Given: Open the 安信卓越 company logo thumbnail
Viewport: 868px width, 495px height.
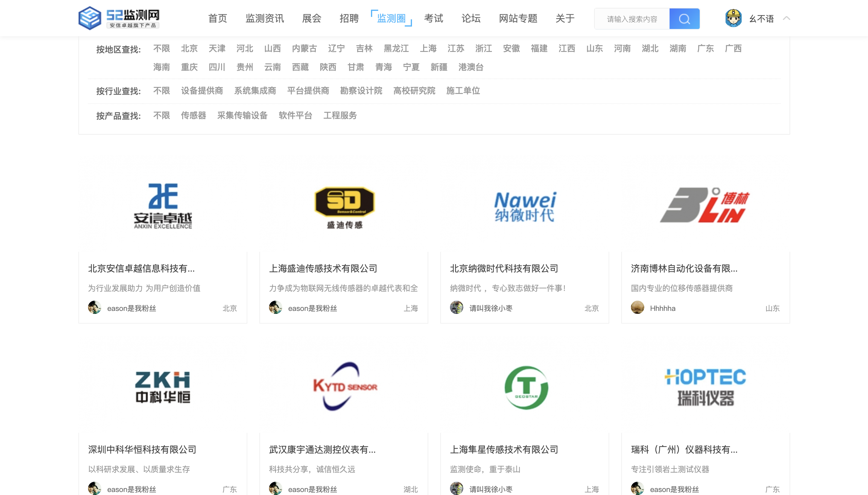Looking at the screenshot, I should (x=163, y=206).
